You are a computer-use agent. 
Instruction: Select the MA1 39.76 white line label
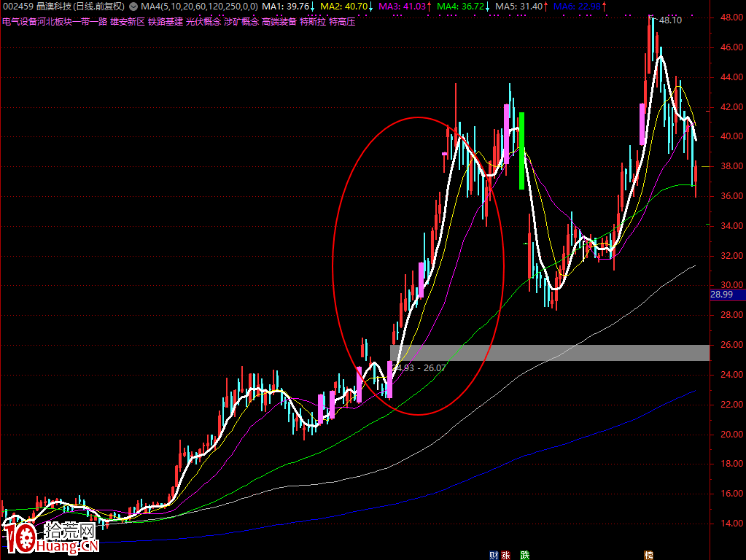pyautogui.click(x=290, y=7)
